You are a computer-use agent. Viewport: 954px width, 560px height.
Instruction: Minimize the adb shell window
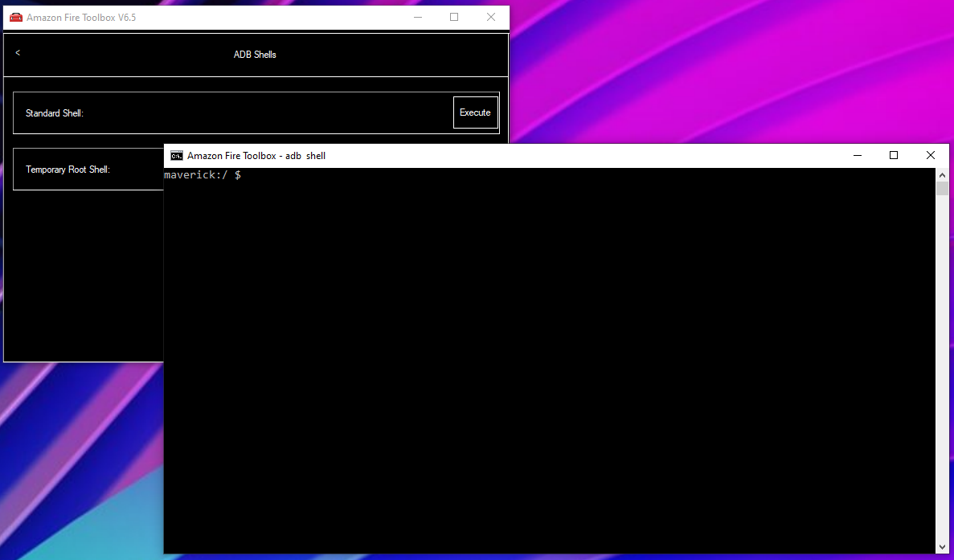click(x=858, y=156)
